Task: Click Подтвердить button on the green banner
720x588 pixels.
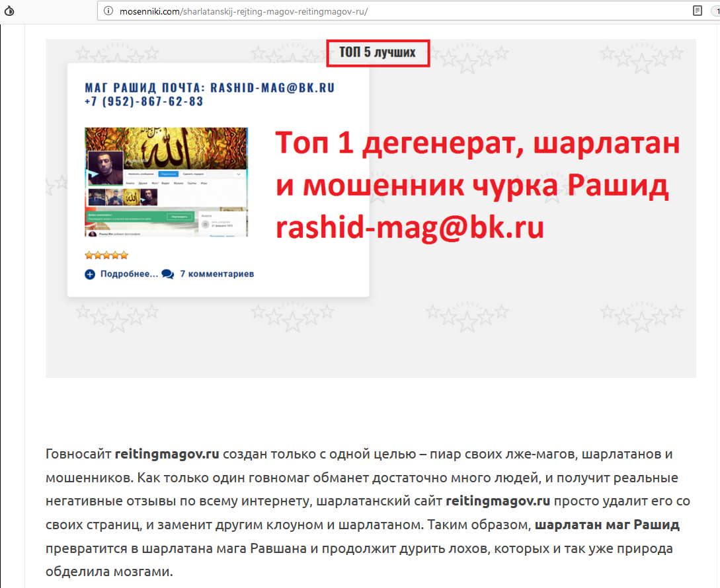Action: [x=179, y=216]
